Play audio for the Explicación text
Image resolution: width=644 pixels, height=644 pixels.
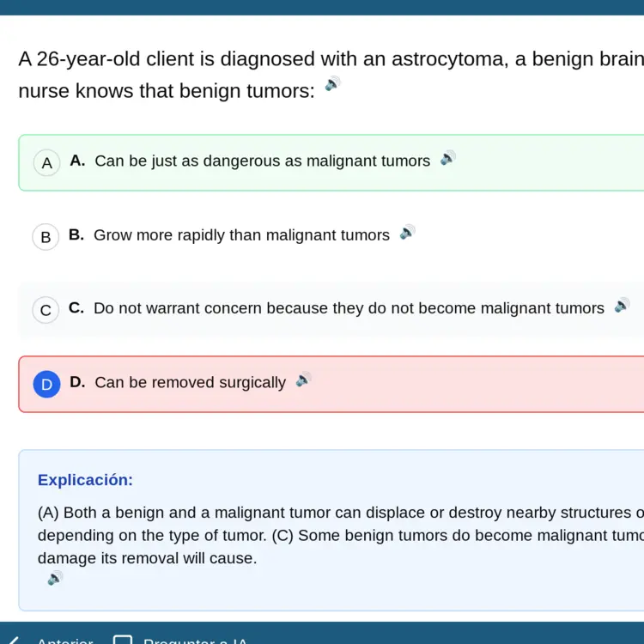[55, 578]
